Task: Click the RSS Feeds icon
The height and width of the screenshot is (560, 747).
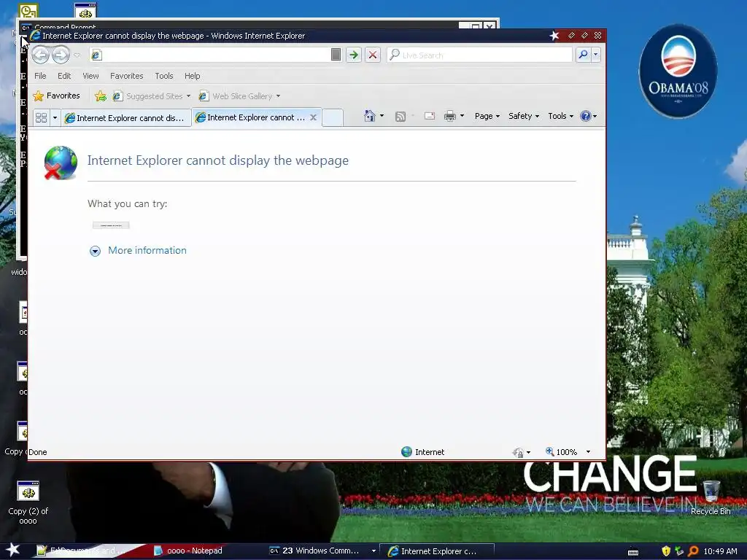Action: tap(400, 116)
